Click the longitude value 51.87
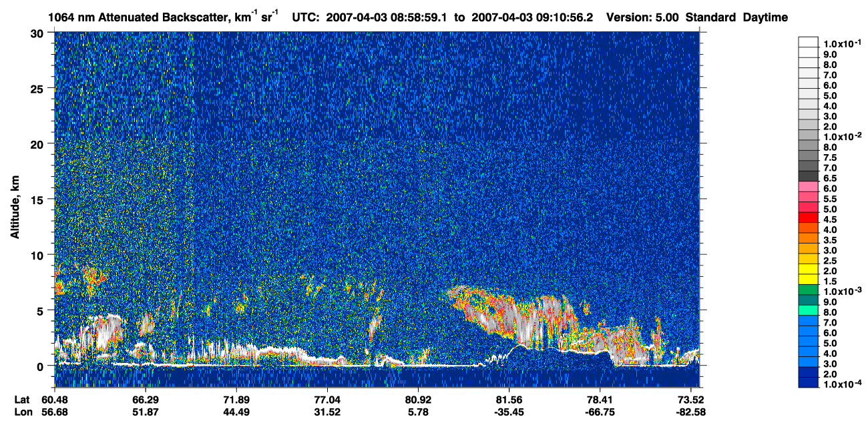This screenshot has width=868, height=445. (145, 412)
